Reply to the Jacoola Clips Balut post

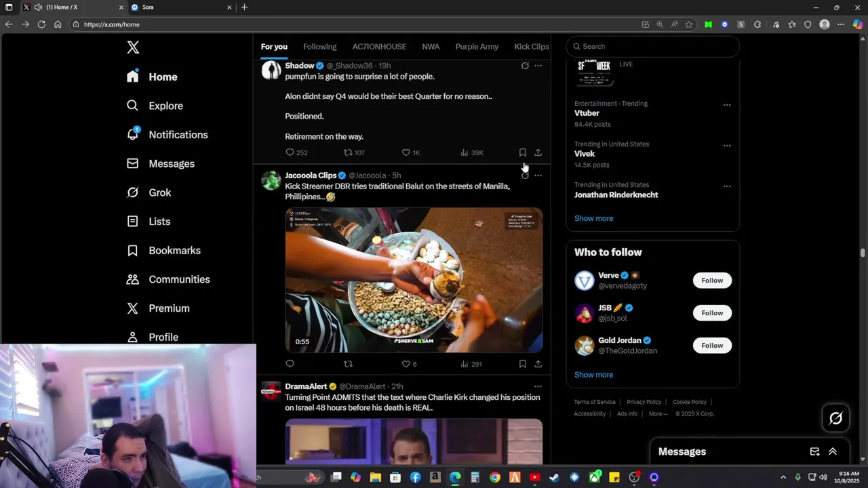click(x=290, y=364)
